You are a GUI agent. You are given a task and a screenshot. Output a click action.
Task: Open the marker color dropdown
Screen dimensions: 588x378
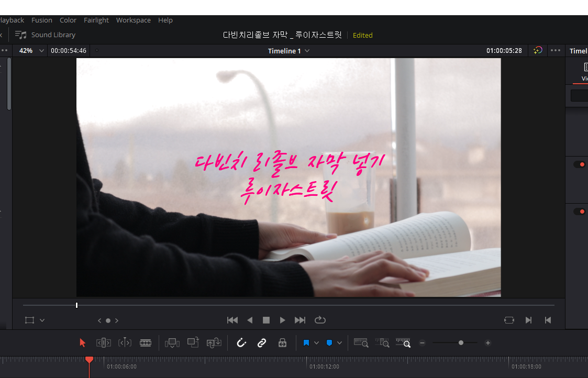339,343
